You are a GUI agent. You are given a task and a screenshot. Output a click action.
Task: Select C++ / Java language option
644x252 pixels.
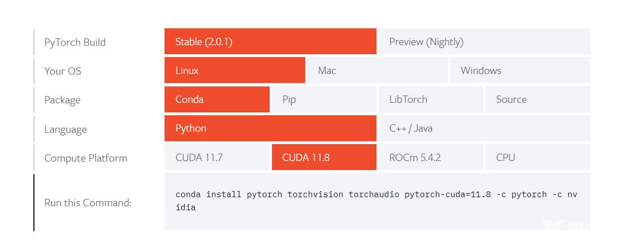[x=484, y=128]
